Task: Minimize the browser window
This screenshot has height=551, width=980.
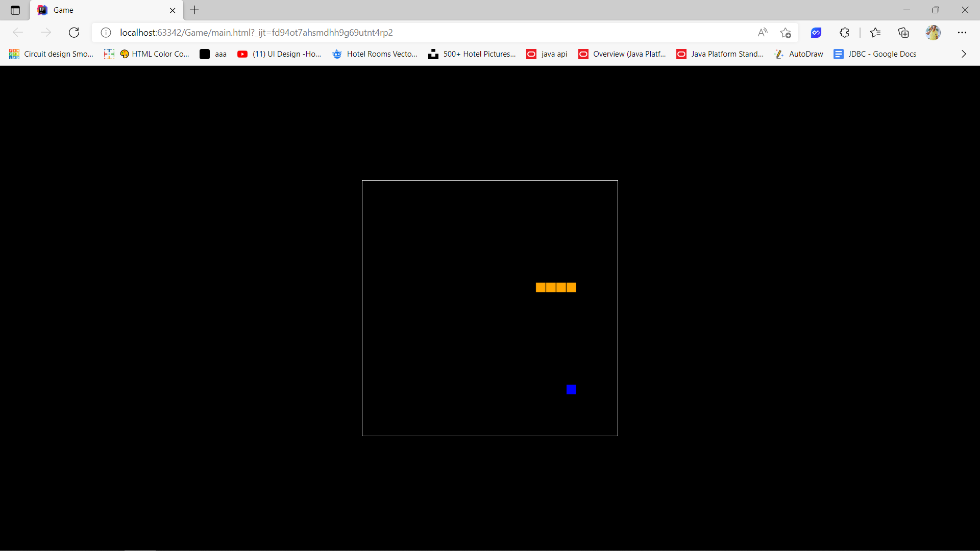Action: pos(906,10)
